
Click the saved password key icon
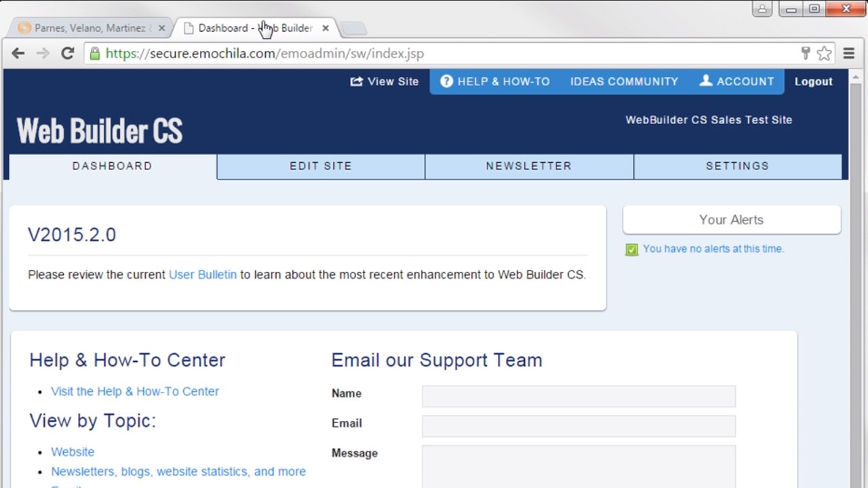pos(806,54)
